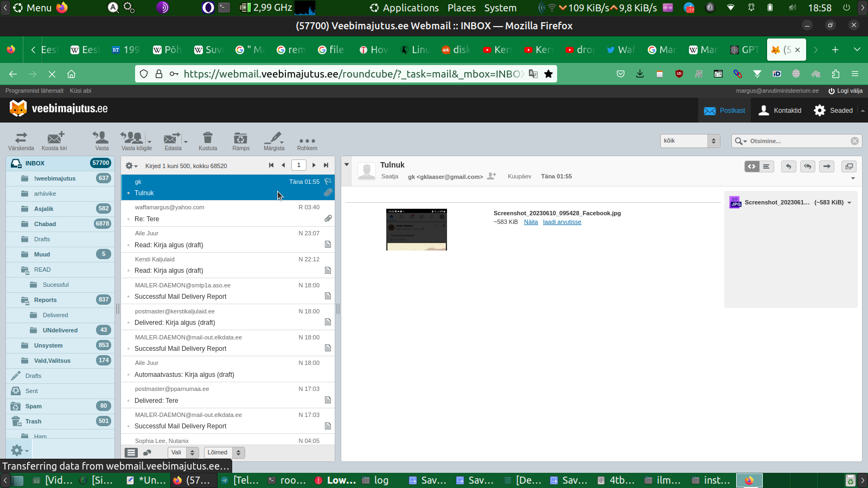
Task: Forward the message using Edasta toolbar icon
Action: pos(173,141)
